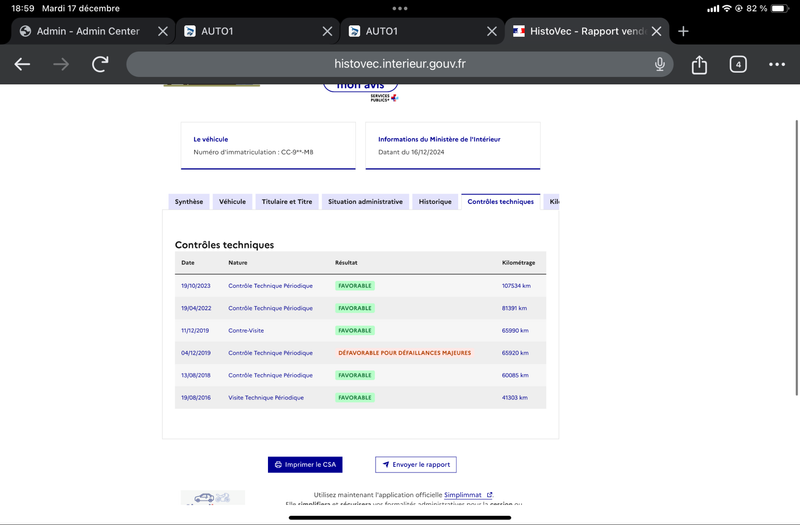Click the 65920 km value
800x525 pixels.
click(x=515, y=353)
